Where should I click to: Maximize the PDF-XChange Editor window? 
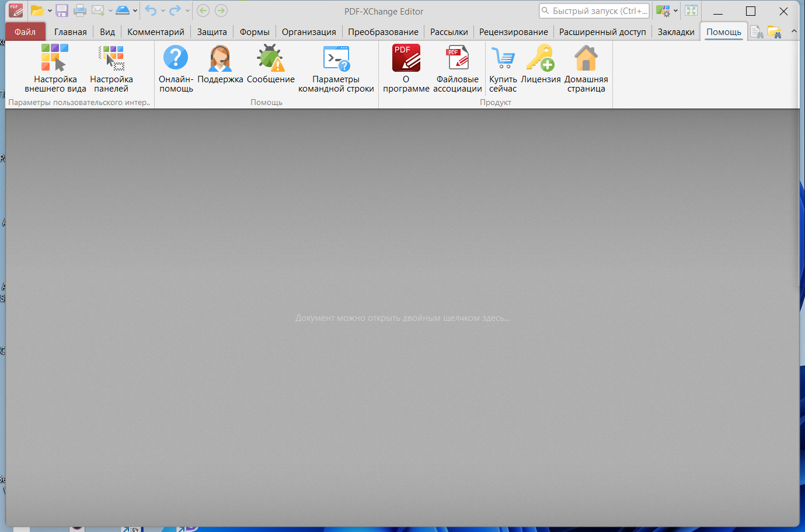tap(751, 11)
